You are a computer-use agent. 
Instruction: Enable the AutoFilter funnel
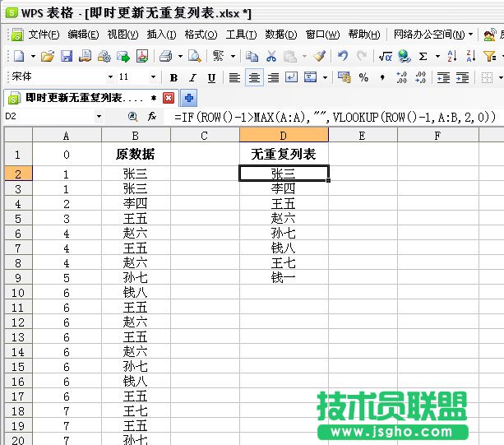[490, 57]
